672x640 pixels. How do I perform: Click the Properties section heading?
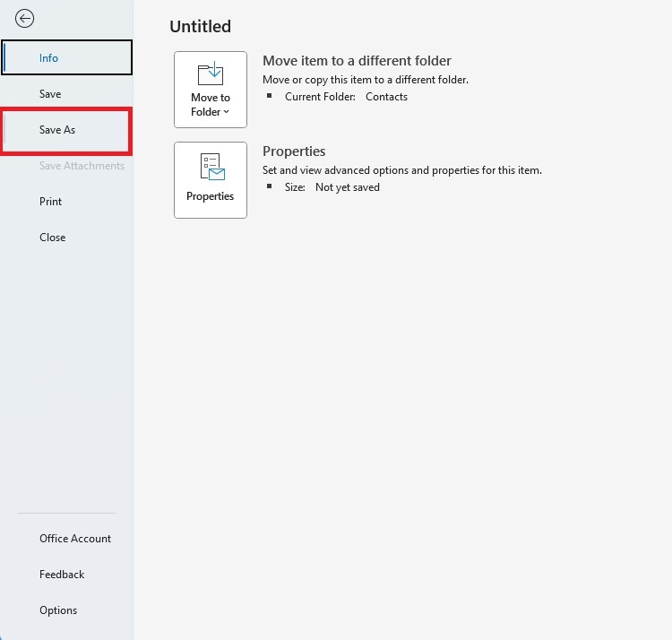[294, 151]
